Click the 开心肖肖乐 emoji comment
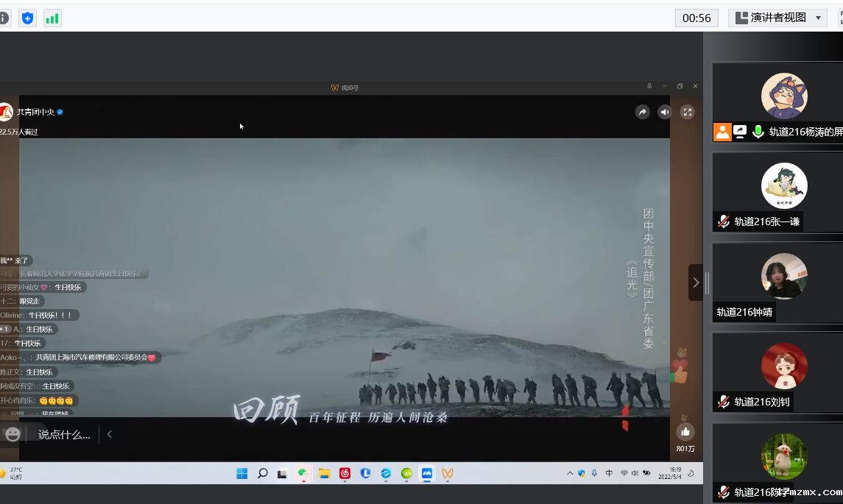This screenshot has height=504, width=843. (39, 400)
